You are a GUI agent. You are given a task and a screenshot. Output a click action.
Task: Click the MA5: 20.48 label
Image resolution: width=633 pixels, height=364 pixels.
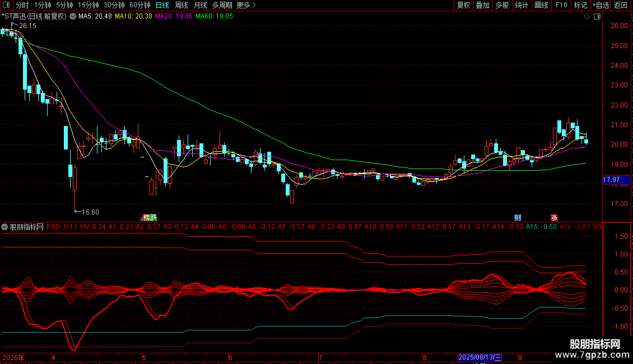click(x=95, y=17)
